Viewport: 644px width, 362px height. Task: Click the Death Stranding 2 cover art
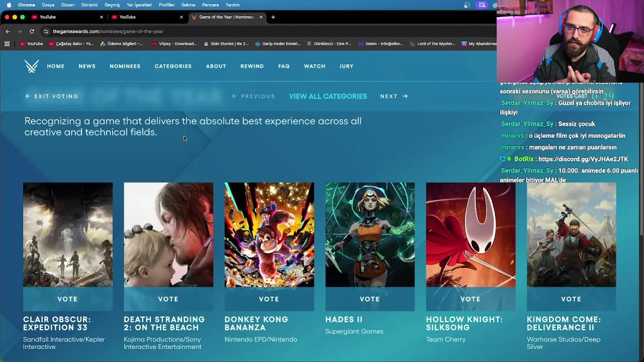coord(169,235)
